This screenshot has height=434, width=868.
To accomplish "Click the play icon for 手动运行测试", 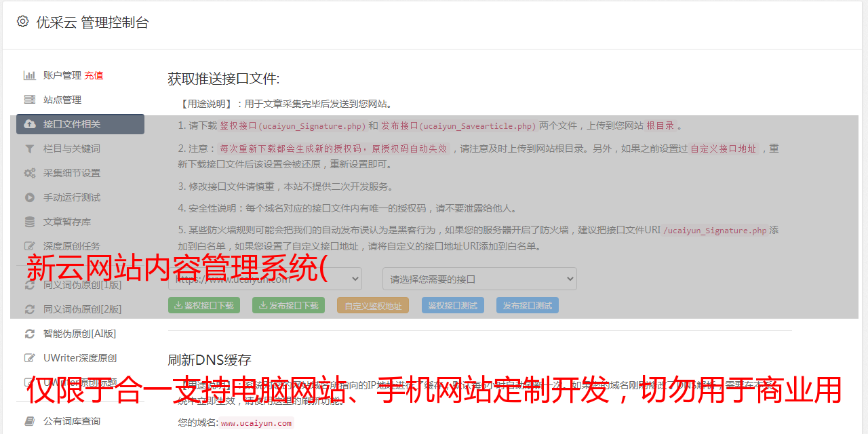I will (30, 197).
